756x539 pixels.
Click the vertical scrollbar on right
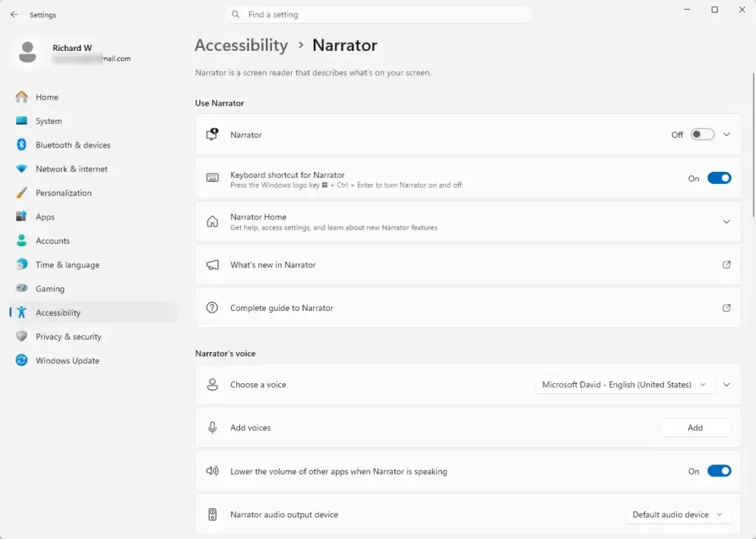pyautogui.click(x=753, y=145)
